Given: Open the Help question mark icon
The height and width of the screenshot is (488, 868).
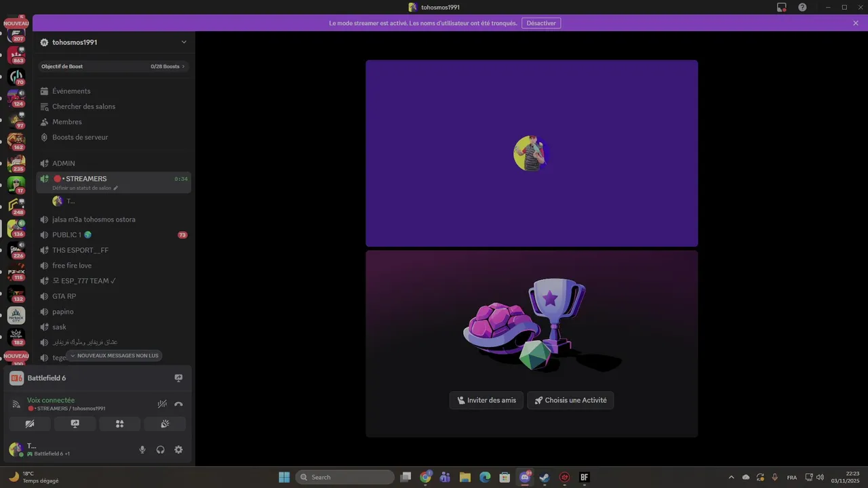Looking at the screenshot, I should (802, 7).
